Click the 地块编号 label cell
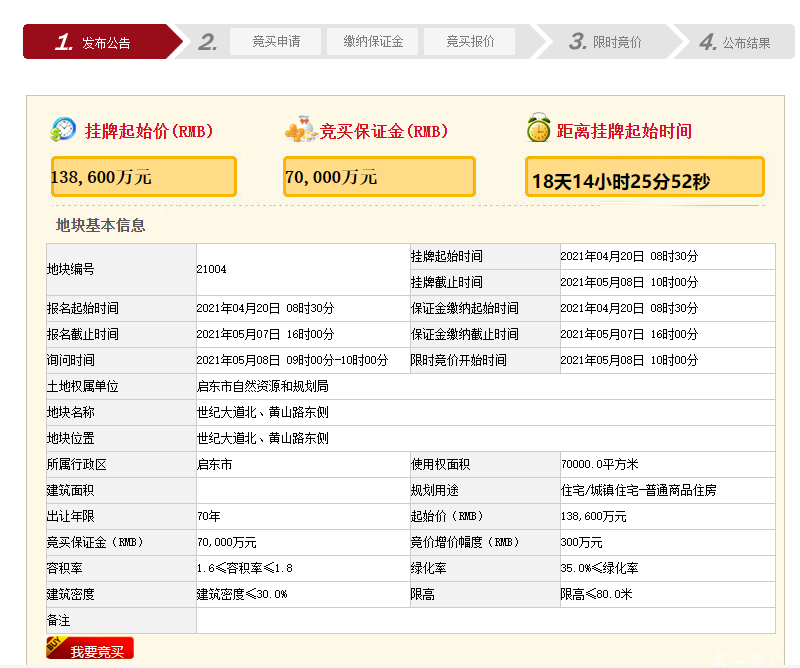This screenshot has height=668, width=800. 121,269
